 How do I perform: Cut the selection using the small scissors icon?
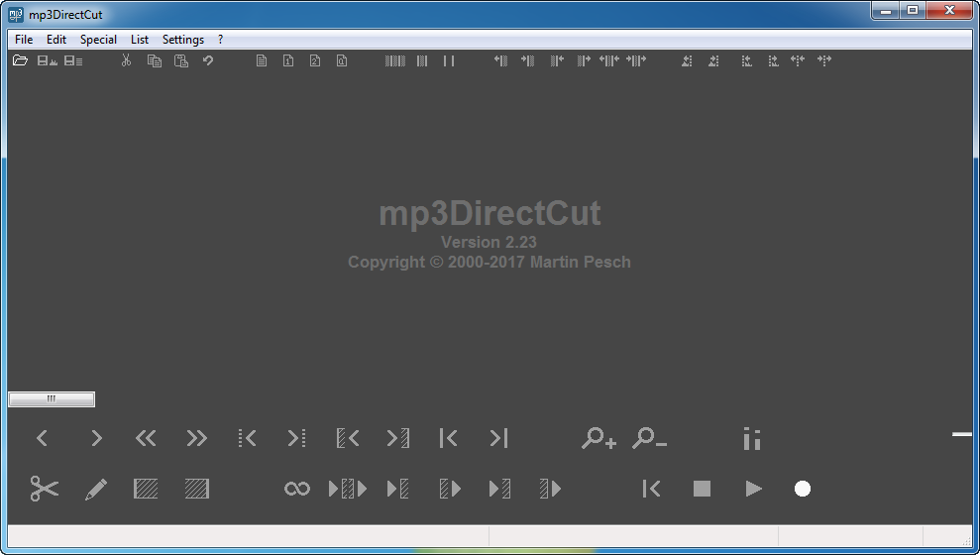(x=126, y=60)
